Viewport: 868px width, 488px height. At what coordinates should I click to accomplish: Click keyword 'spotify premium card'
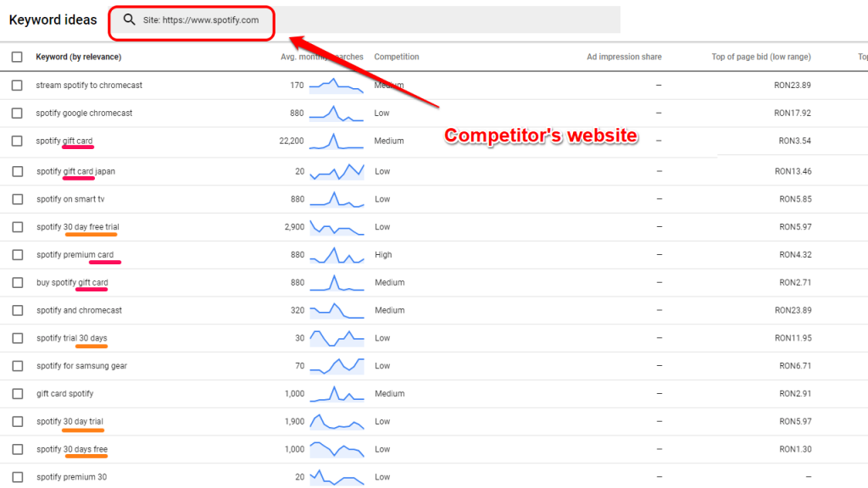point(75,254)
